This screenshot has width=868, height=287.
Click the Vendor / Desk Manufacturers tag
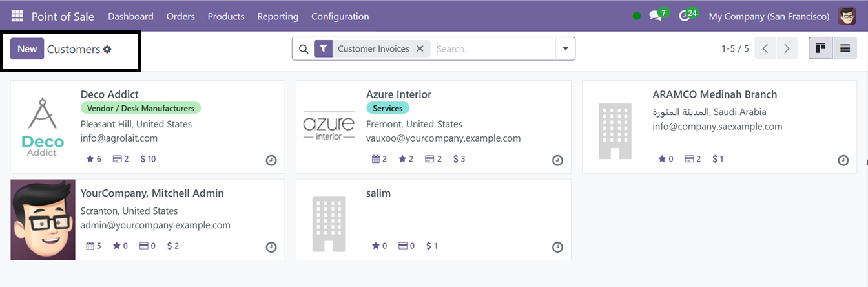pyautogui.click(x=141, y=109)
